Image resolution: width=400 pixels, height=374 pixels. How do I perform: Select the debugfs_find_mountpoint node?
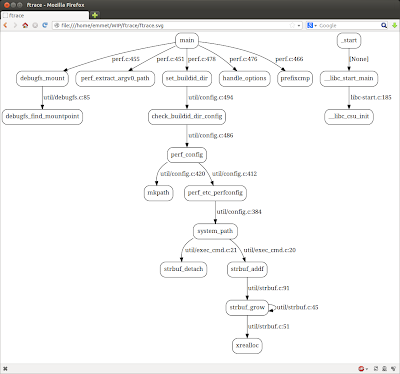(42, 117)
